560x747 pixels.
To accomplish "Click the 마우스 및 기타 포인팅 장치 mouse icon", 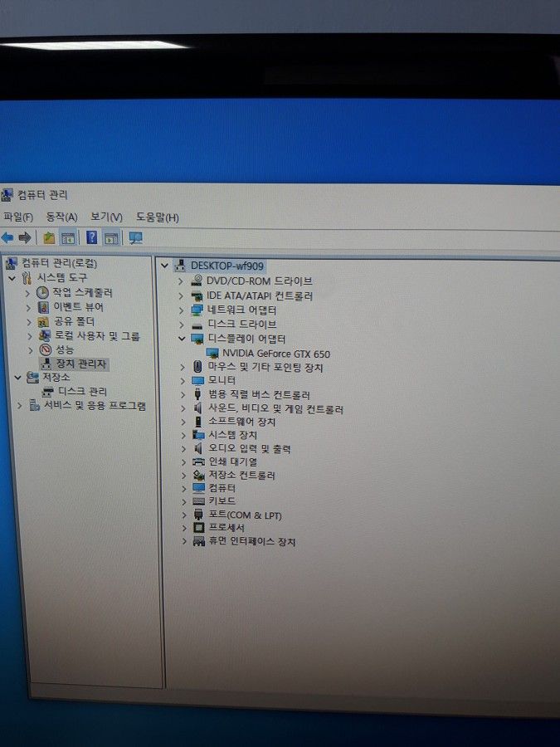I will click(198, 367).
